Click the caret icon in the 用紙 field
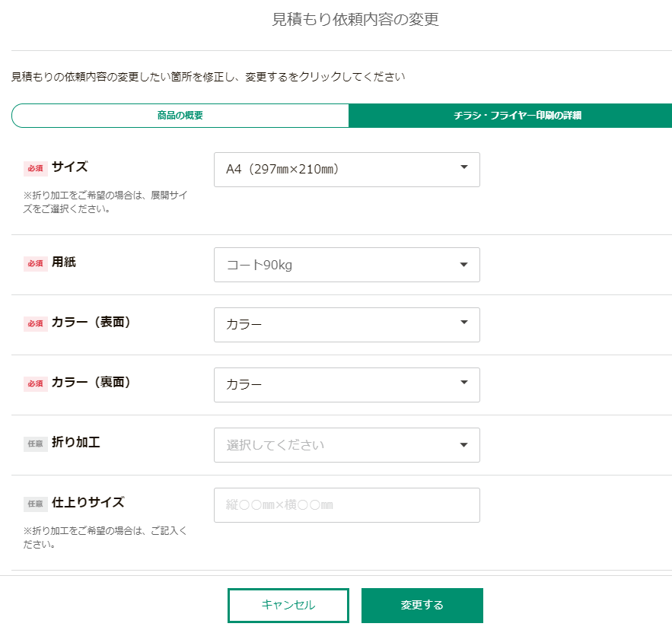The width and height of the screenshot is (672, 633). [464, 264]
